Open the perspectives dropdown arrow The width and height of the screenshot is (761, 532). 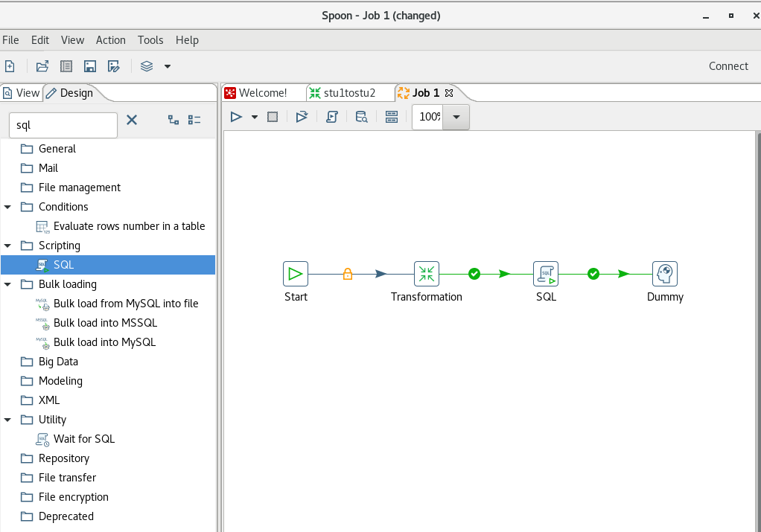168,66
